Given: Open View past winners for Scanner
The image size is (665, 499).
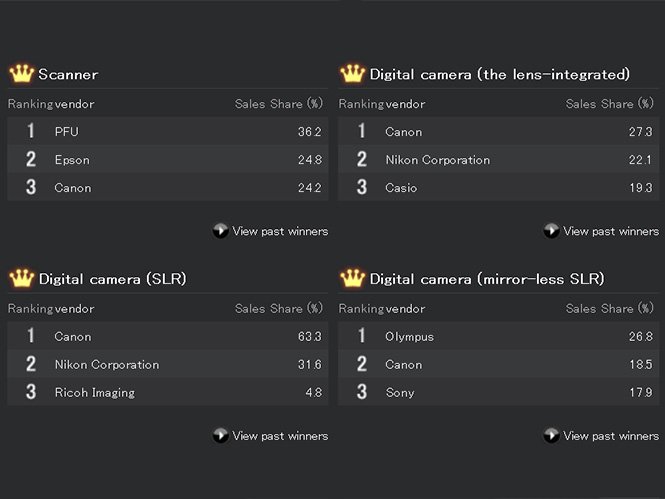Looking at the screenshot, I should 280,231.
